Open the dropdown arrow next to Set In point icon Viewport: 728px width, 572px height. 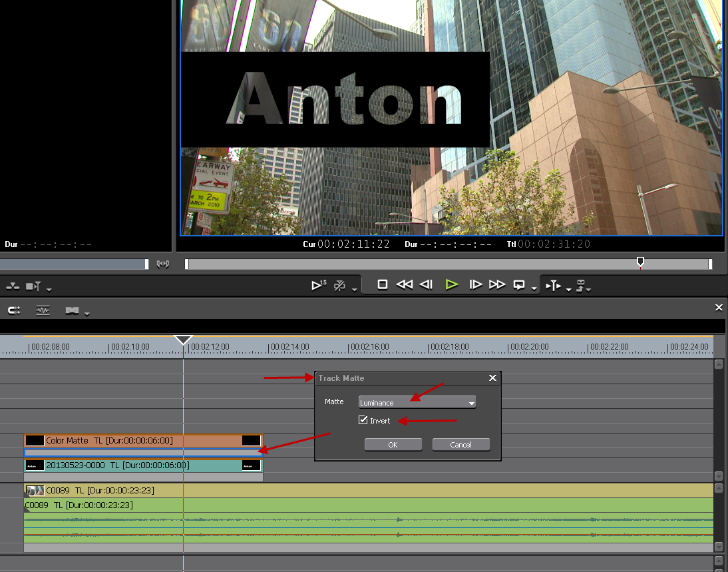click(x=568, y=288)
